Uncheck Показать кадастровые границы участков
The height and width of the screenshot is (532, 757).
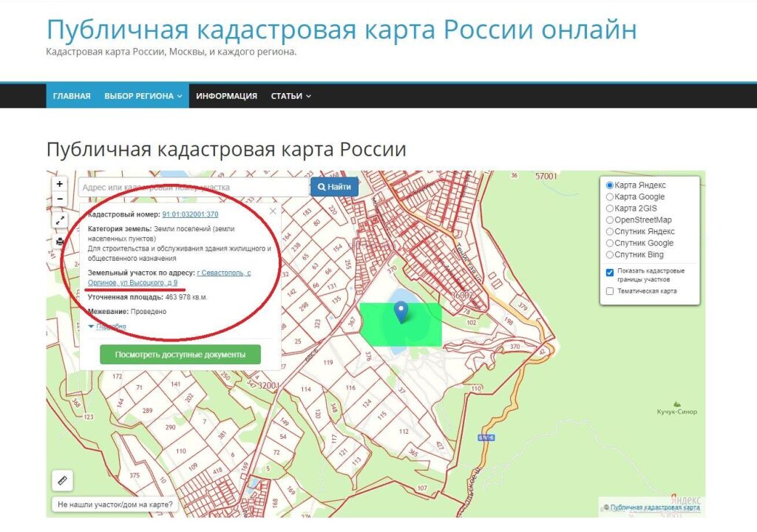pyautogui.click(x=610, y=272)
